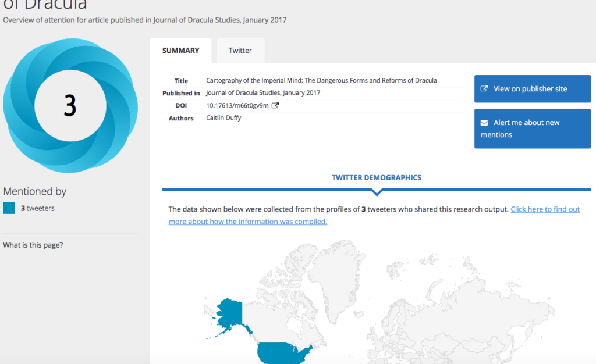Screen dimensions: 596x364
Task: Click the 'Mentioned by' heading
Action: (35, 191)
